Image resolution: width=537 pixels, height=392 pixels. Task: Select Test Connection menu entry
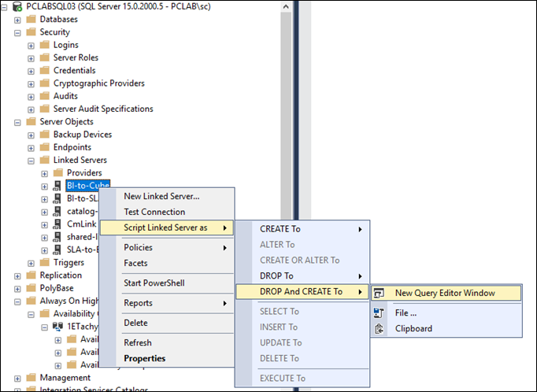(154, 212)
